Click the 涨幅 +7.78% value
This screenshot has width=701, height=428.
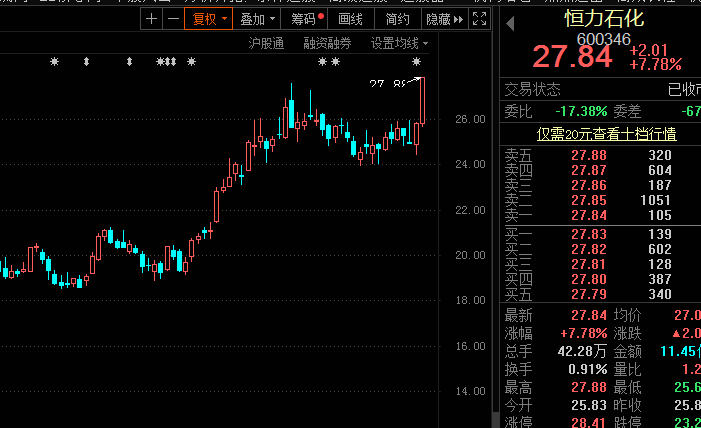(583, 334)
